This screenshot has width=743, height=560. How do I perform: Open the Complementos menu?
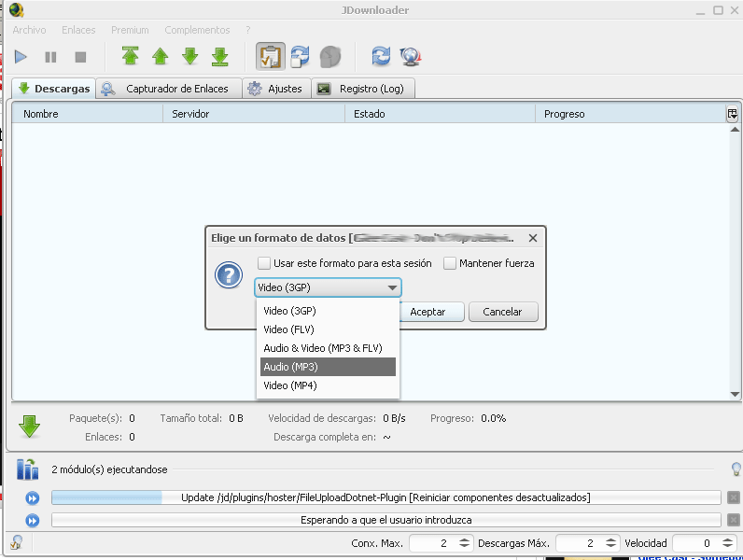point(197,30)
